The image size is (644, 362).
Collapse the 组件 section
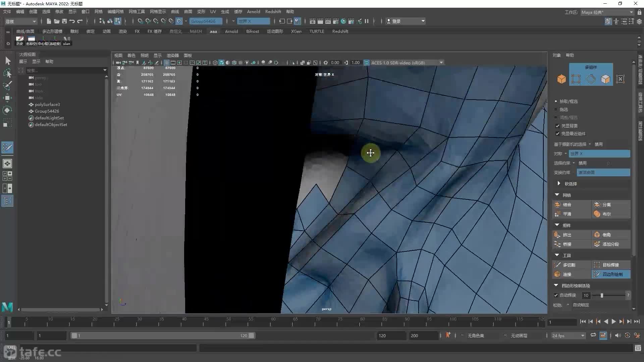tap(557, 225)
